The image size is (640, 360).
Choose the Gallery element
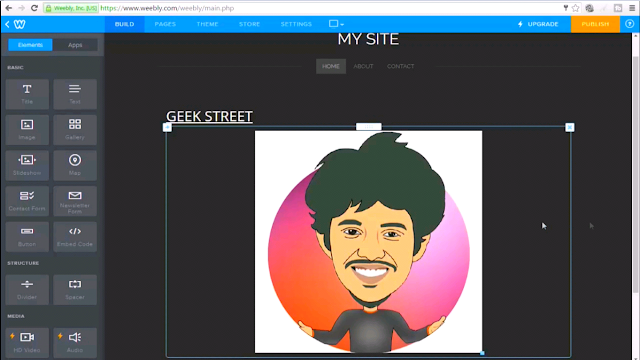pos(75,130)
